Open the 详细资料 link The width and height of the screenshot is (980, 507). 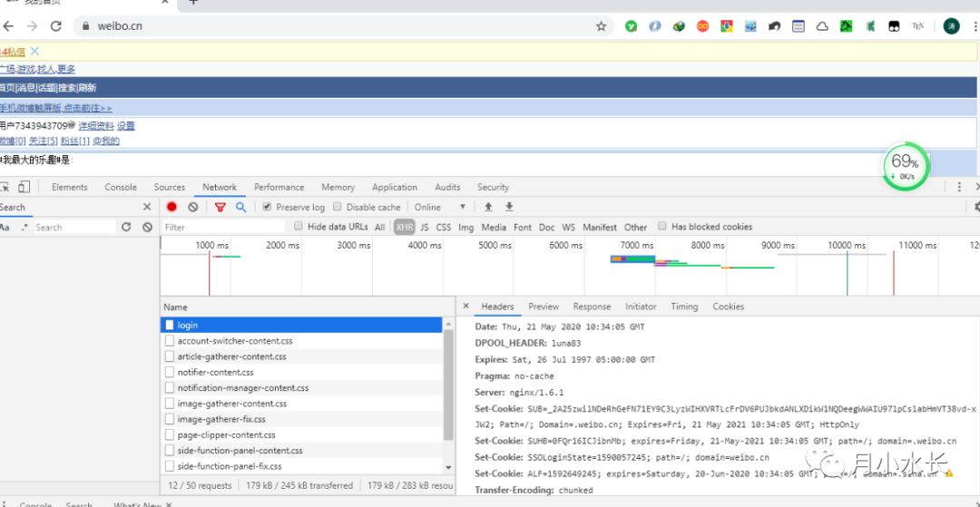coord(96,125)
